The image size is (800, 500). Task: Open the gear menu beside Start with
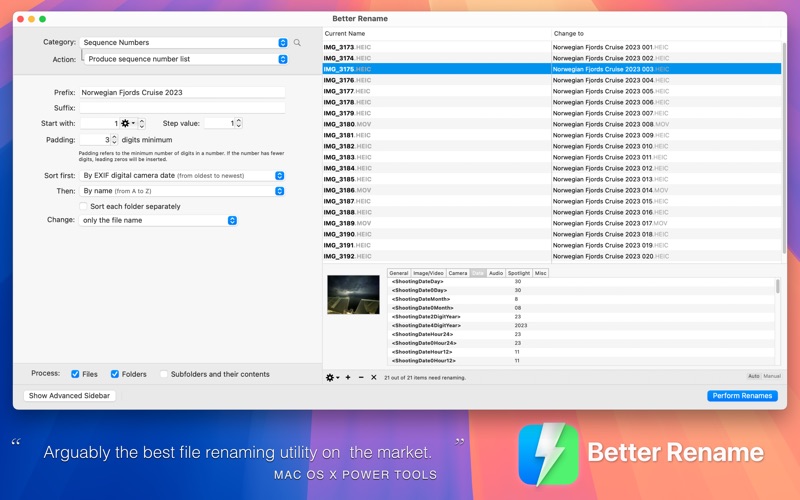click(128, 123)
